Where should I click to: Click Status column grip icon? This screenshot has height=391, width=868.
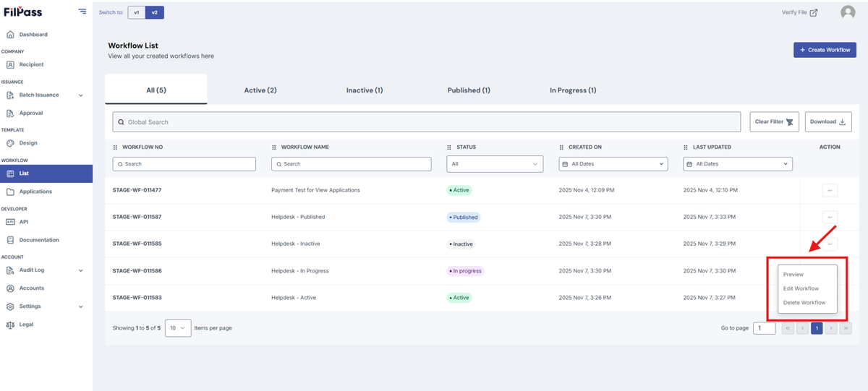pyautogui.click(x=449, y=147)
